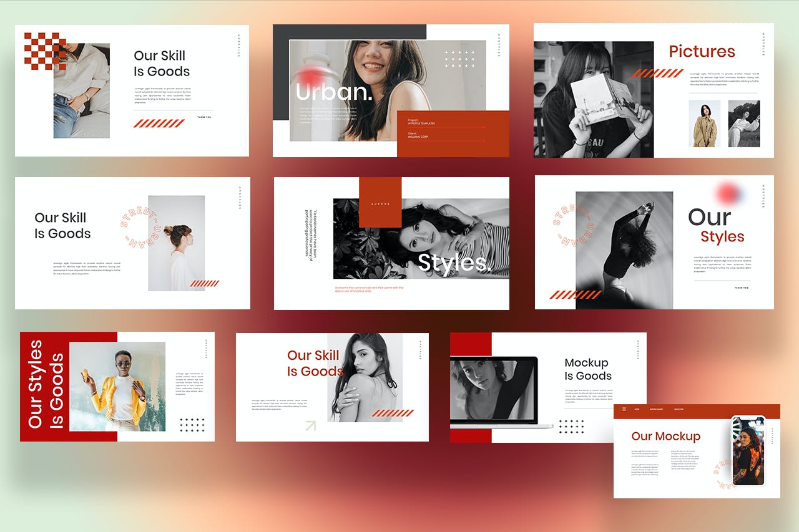Screen dimensions: 799x532
Task: Click the Urban. title text
Action: coord(333,92)
